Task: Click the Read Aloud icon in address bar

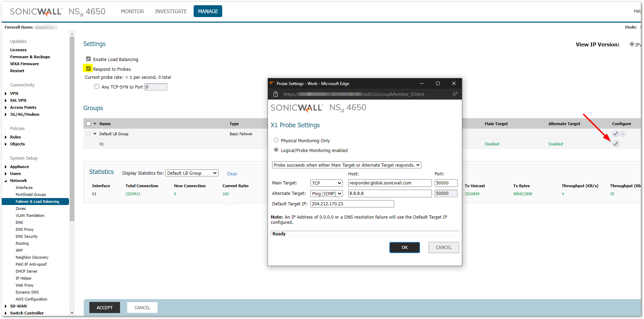Action: pyautogui.click(x=455, y=94)
